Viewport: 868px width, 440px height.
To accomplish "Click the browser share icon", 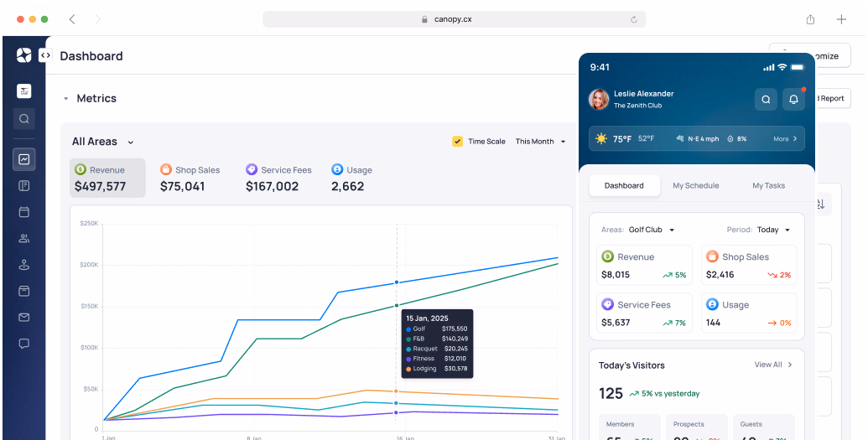I will pos(810,19).
